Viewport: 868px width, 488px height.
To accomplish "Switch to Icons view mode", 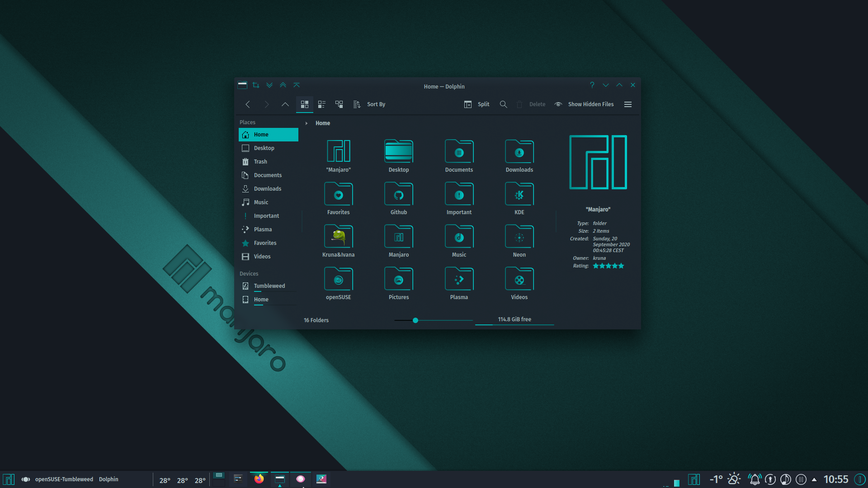I will (x=305, y=104).
